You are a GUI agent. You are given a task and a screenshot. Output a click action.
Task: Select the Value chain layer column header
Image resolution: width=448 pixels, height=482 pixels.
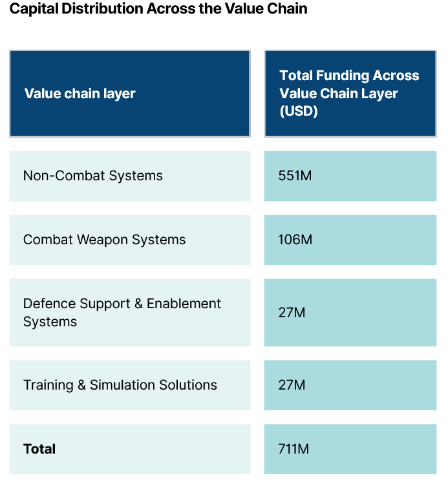coord(80,94)
